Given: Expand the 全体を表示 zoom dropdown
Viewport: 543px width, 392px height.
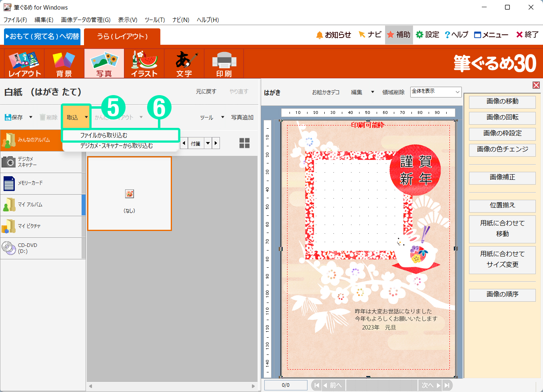Looking at the screenshot, I should click(x=457, y=92).
